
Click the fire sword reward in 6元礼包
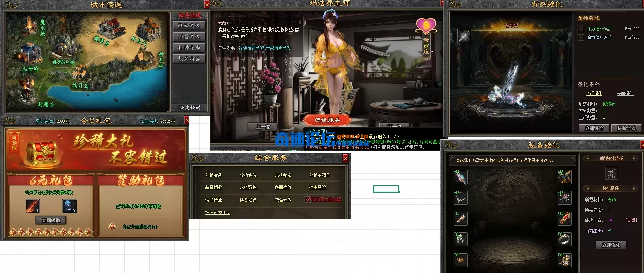click(33, 206)
